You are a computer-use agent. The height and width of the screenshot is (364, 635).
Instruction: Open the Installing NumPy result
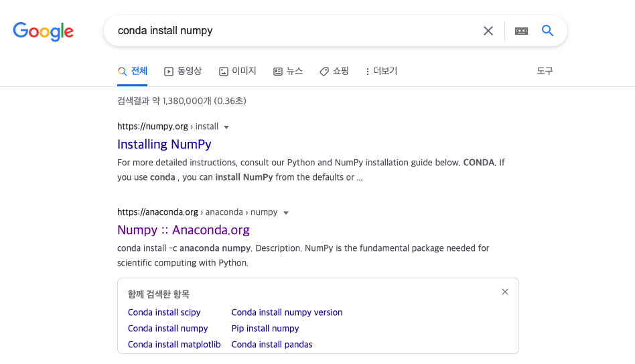click(164, 145)
